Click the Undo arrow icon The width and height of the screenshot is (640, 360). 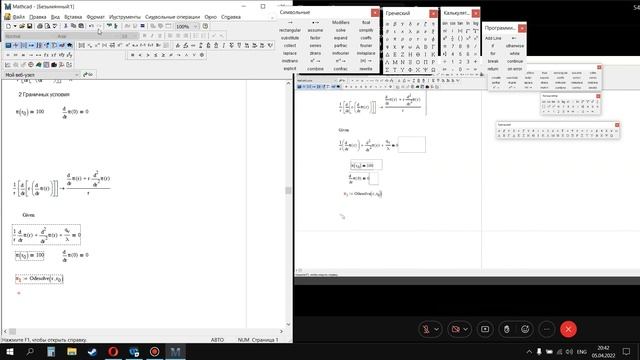91,26
